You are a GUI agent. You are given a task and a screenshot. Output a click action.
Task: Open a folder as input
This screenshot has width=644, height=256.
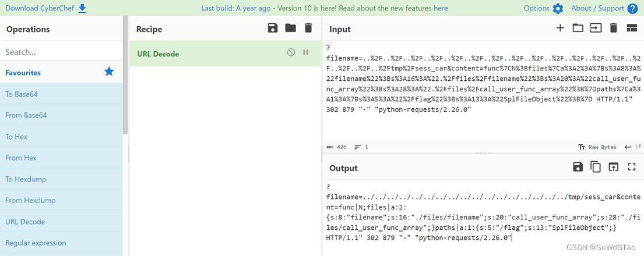pyautogui.click(x=578, y=28)
